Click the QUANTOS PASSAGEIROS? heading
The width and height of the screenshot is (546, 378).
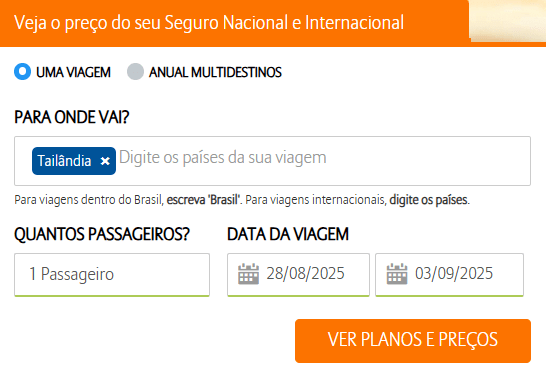102,234
